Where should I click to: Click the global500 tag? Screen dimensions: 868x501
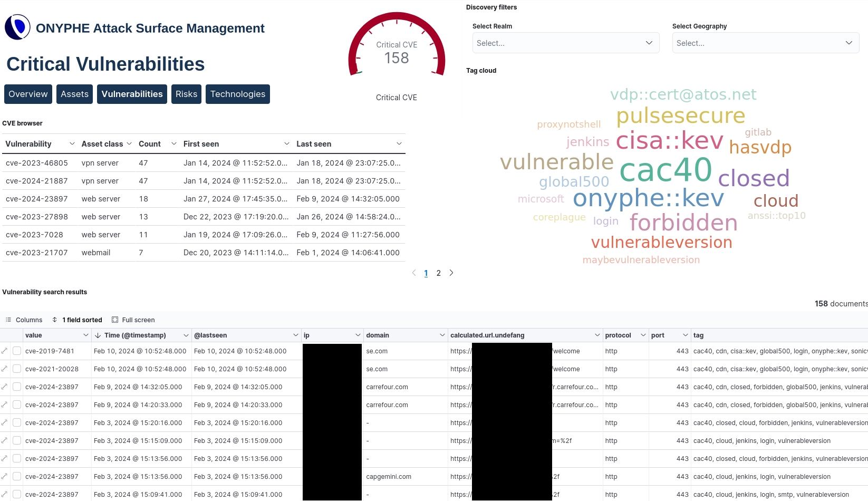574,182
